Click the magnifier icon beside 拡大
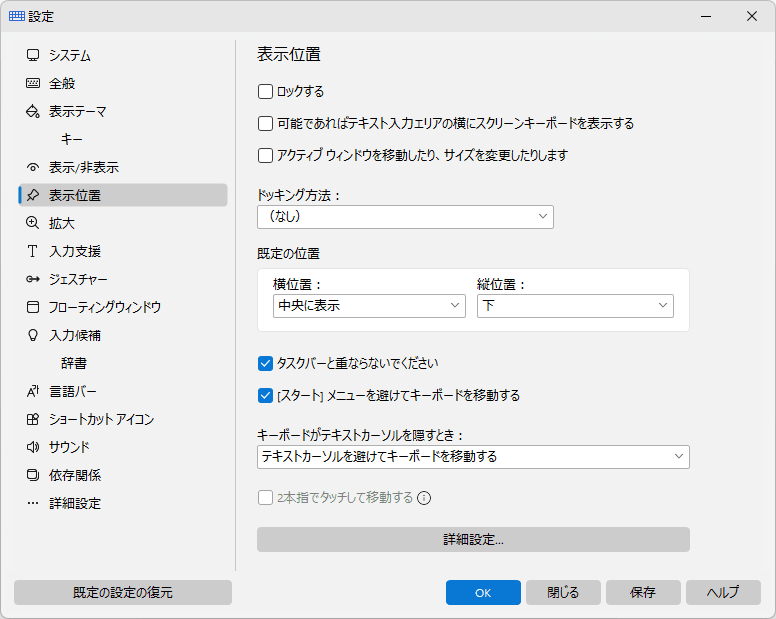Screen dimensions: 776x619 click(x=33, y=223)
